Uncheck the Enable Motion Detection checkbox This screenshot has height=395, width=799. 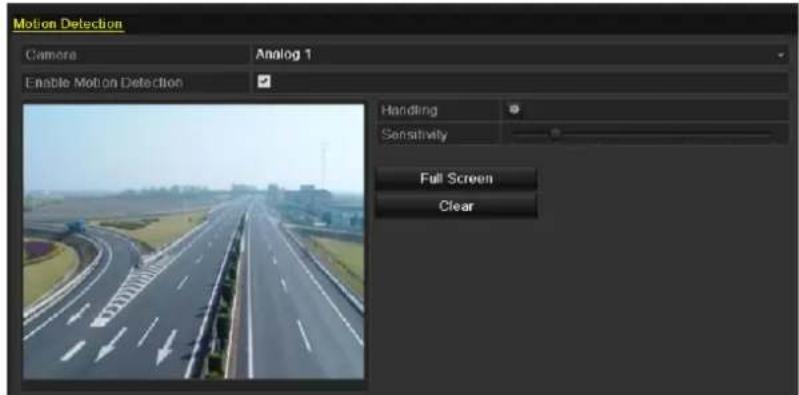263,82
